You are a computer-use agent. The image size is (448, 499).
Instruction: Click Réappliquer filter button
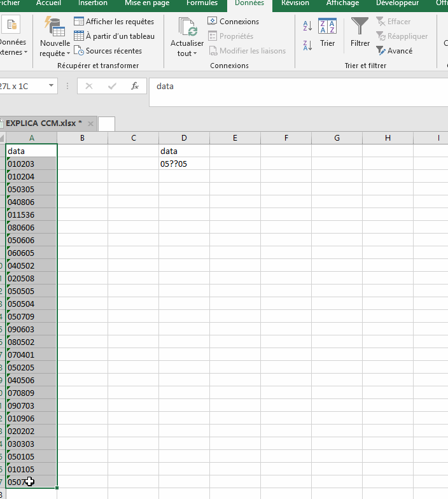402,36
